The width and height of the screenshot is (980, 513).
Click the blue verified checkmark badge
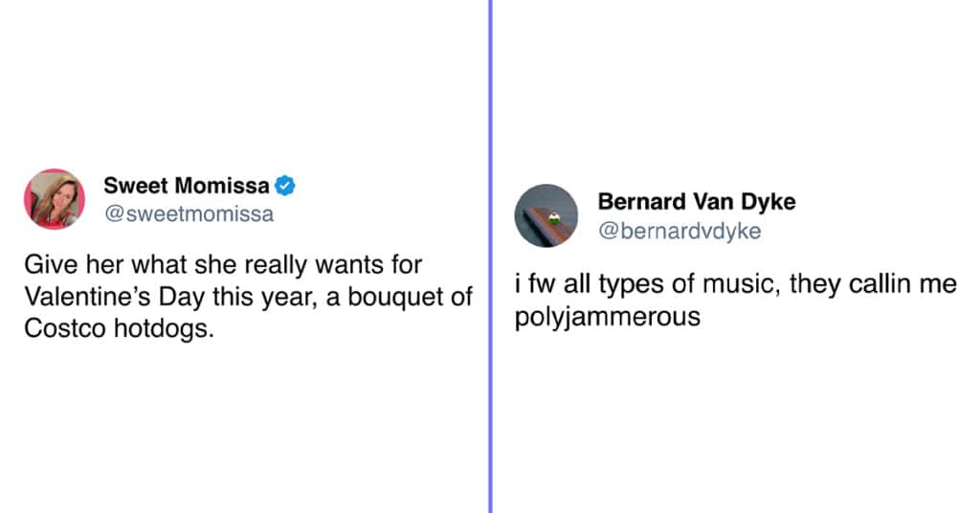(285, 186)
